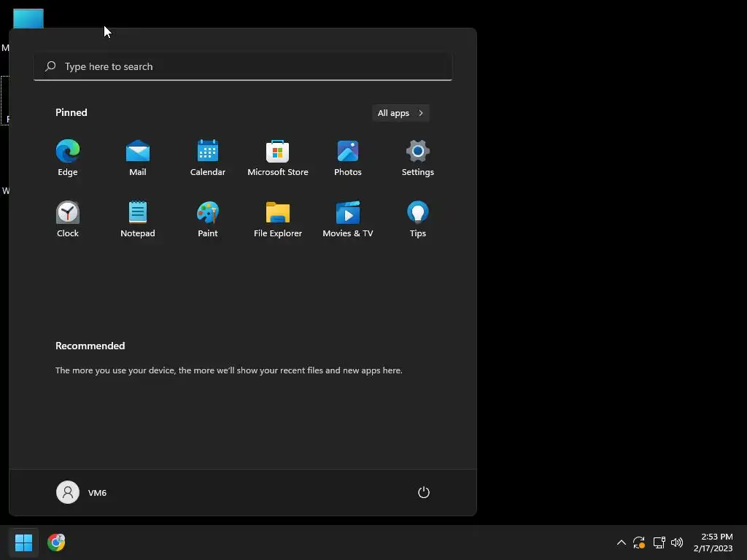This screenshot has width=747, height=560.
Task: Open the Settings gear app
Action: pos(418,158)
